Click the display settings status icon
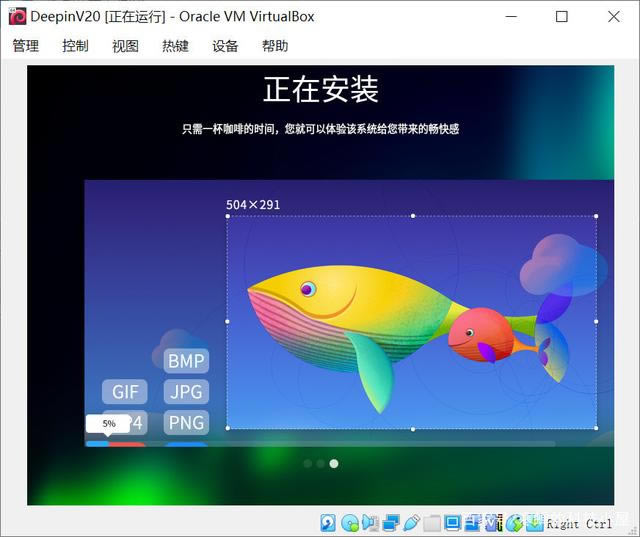Image resolution: width=640 pixels, height=537 pixels. click(453, 523)
